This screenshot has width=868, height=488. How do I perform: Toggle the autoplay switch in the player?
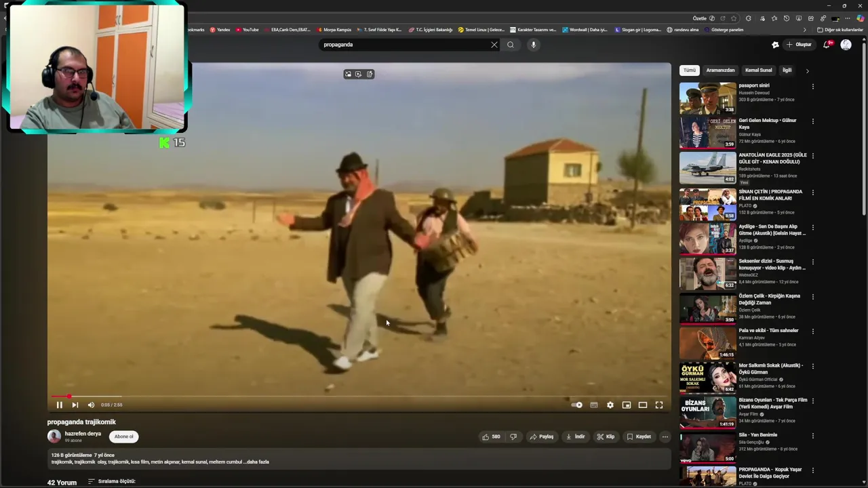click(576, 405)
